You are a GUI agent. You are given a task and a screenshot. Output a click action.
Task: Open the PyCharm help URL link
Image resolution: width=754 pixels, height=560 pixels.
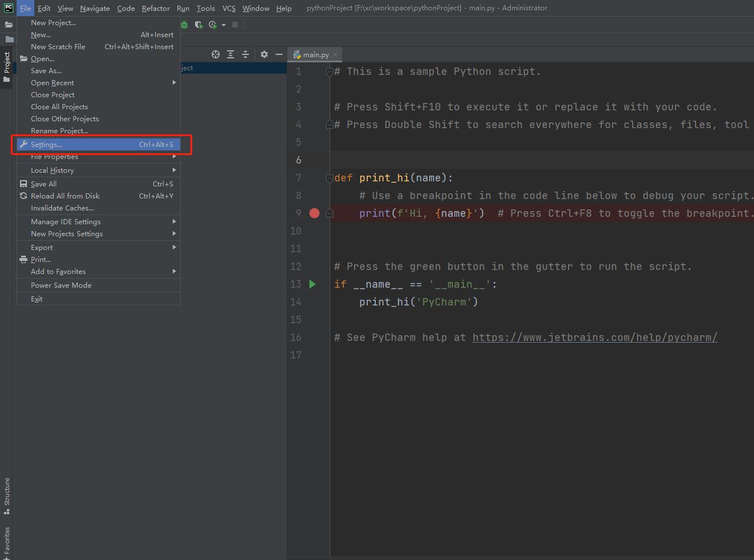point(595,337)
